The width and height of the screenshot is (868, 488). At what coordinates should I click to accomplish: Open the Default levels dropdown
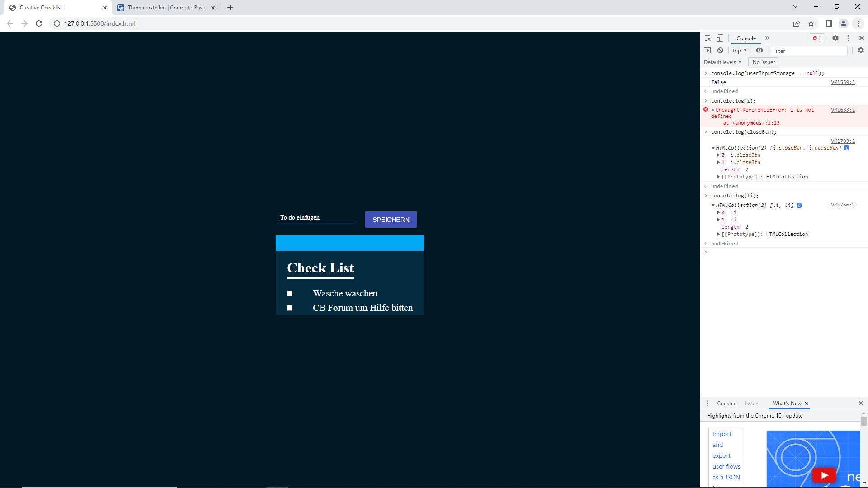point(722,62)
